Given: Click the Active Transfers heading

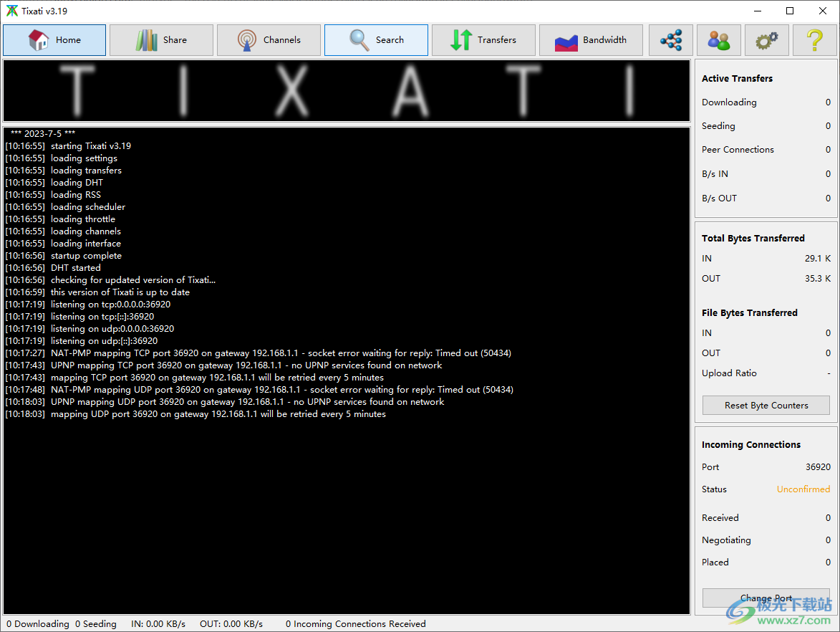Looking at the screenshot, I should (x=737, y=78).
